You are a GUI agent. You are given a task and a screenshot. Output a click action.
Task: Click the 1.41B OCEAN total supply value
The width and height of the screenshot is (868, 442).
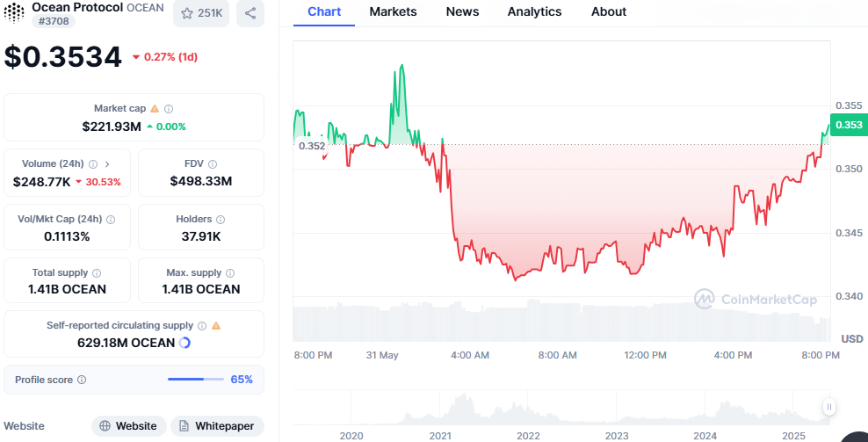pos(67,289)
